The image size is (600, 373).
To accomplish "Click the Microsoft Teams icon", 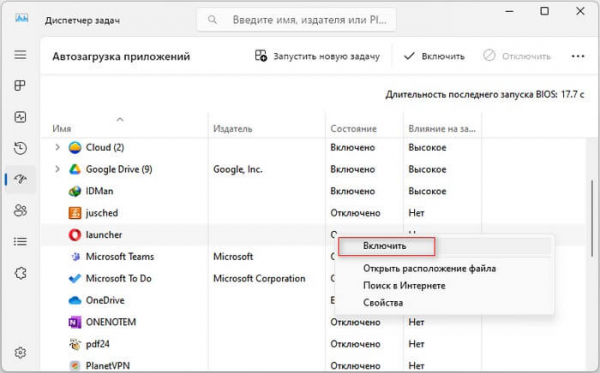I will 75,256.
